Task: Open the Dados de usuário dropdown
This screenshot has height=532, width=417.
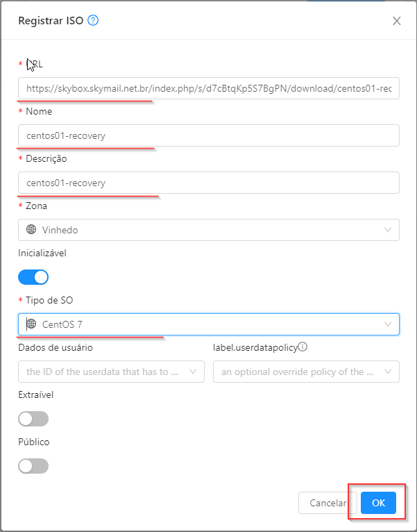Action: point(111,372)
